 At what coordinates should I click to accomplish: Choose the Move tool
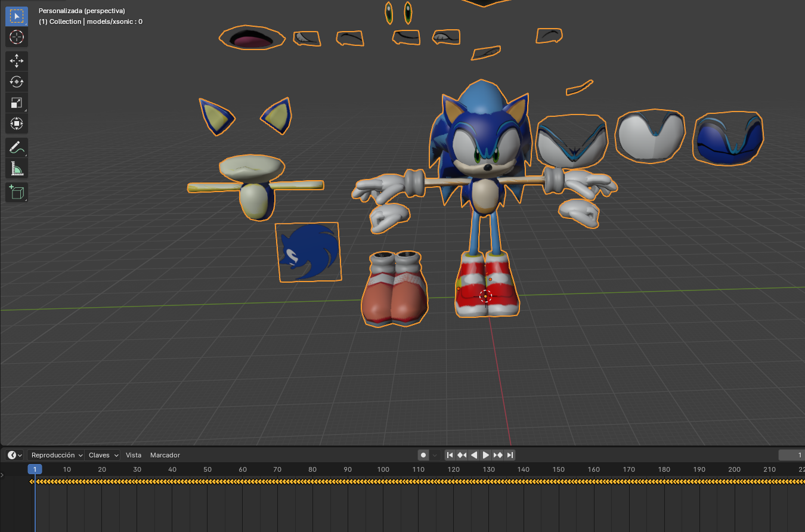17,61
